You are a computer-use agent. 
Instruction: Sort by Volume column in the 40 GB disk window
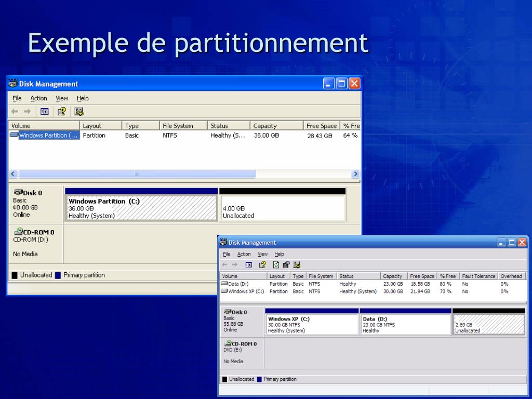click(44, 126)
